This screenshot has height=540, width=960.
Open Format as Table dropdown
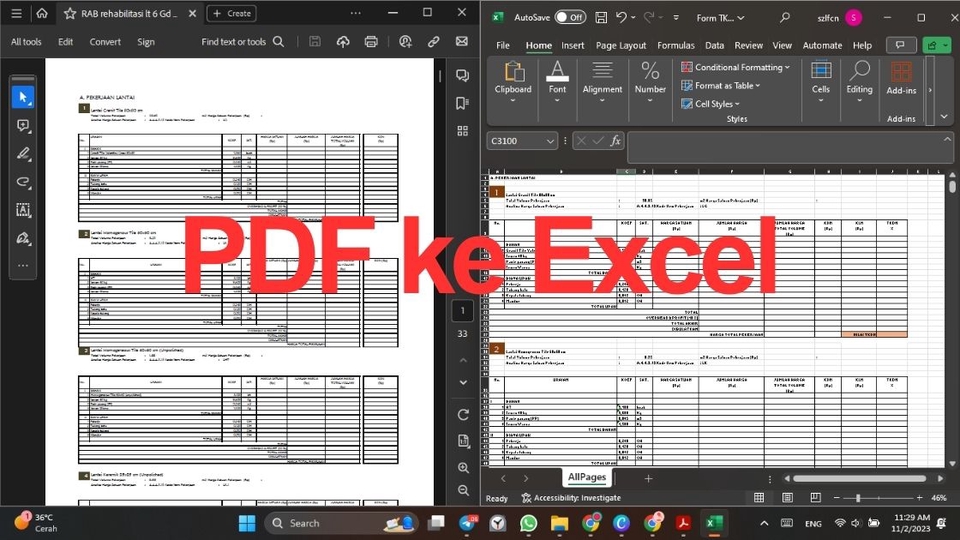721,85
